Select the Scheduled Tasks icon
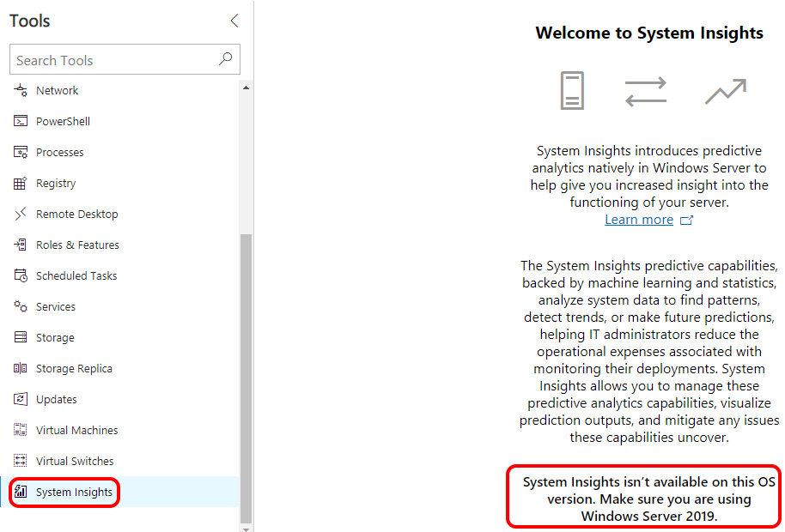This screenshot has height=532, width=785. (x=21, y=275)
